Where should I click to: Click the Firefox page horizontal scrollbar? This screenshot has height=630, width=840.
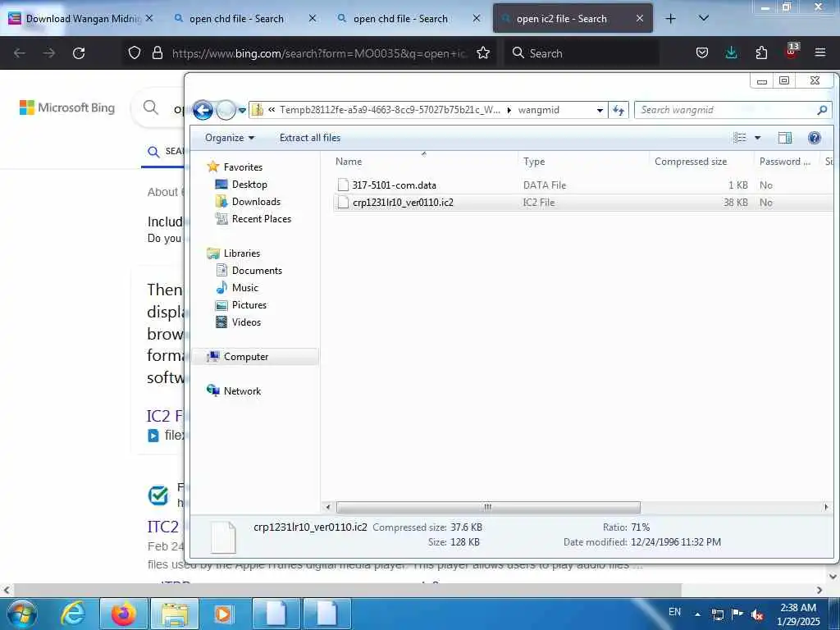click(347, 591)
